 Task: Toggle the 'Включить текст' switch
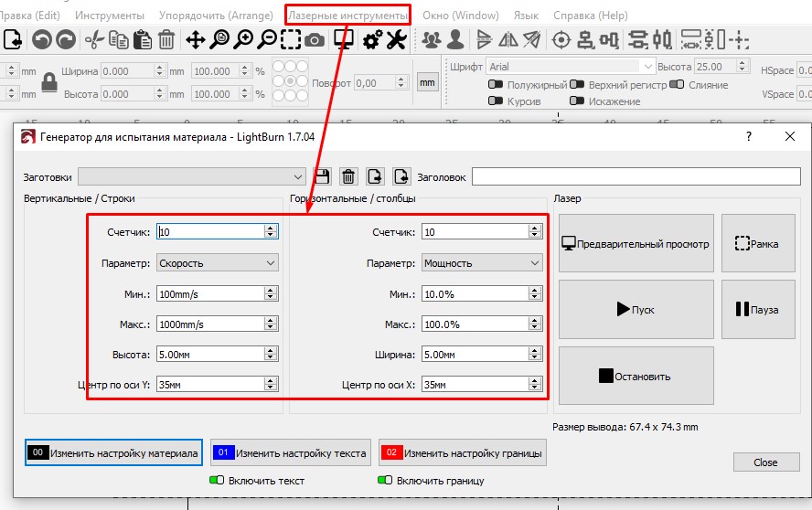pos(218,481)
